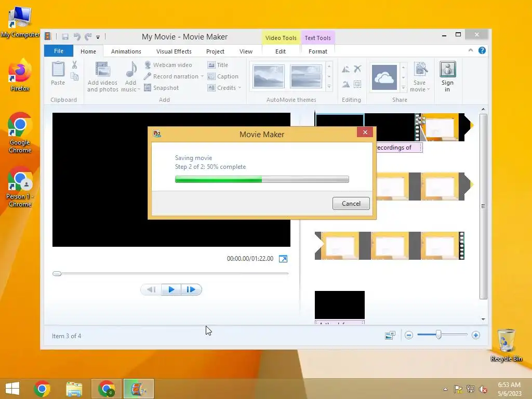Open the Recycle Bin desktop icon
532x399 pixels.
(506, 345)
